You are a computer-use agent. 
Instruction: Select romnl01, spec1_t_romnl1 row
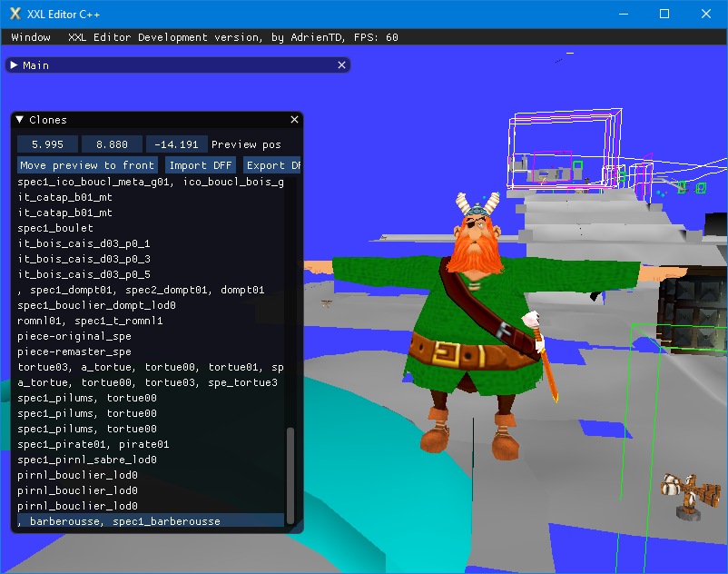tap(151, 321)
